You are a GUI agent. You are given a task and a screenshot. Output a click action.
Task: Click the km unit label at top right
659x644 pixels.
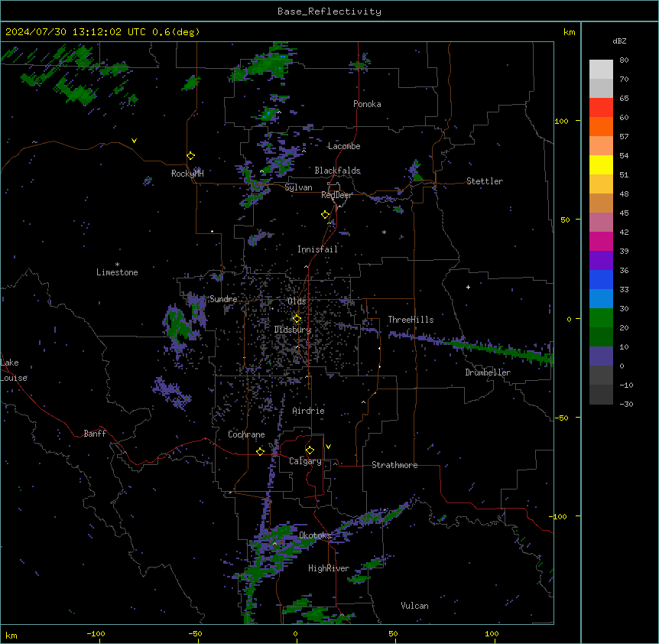tap(569, 32)
